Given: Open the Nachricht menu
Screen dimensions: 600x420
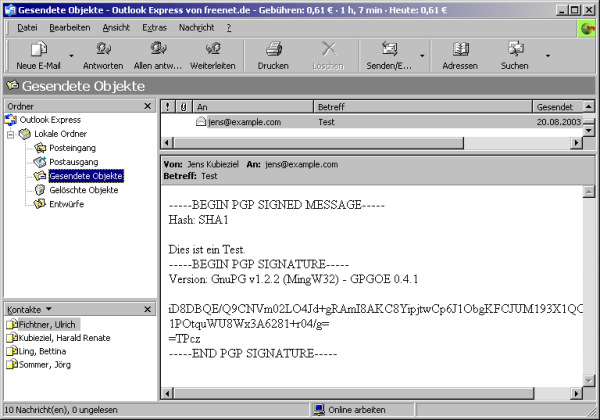Looking at the screenshot, I should tap(197, 28).
